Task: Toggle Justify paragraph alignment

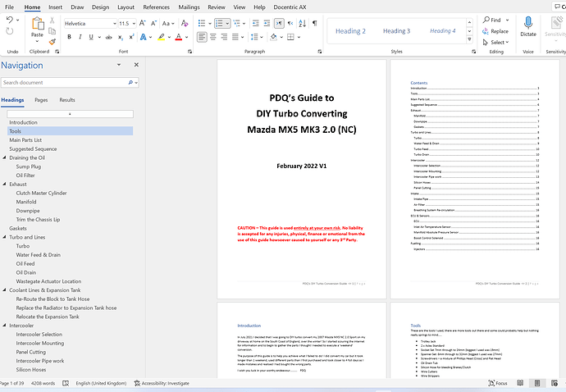Action: (235, 37)
